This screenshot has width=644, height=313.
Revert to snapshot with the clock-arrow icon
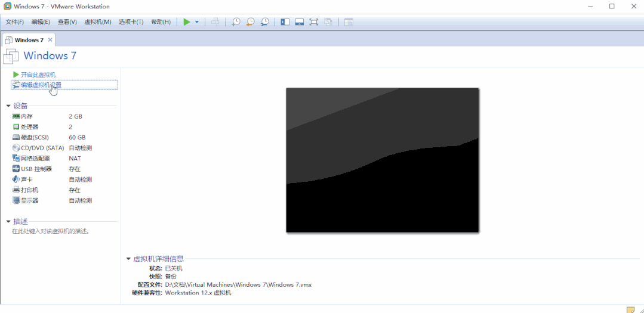click(250, 22)
